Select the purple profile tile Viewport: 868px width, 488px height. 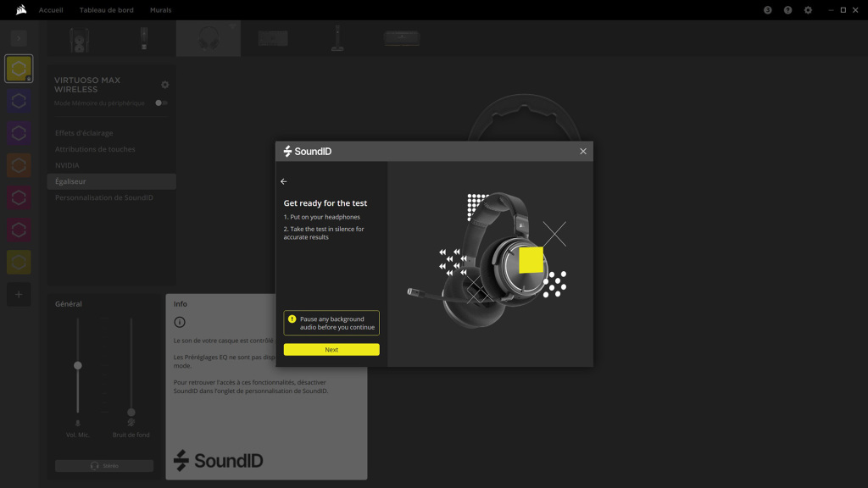[19, 133]
